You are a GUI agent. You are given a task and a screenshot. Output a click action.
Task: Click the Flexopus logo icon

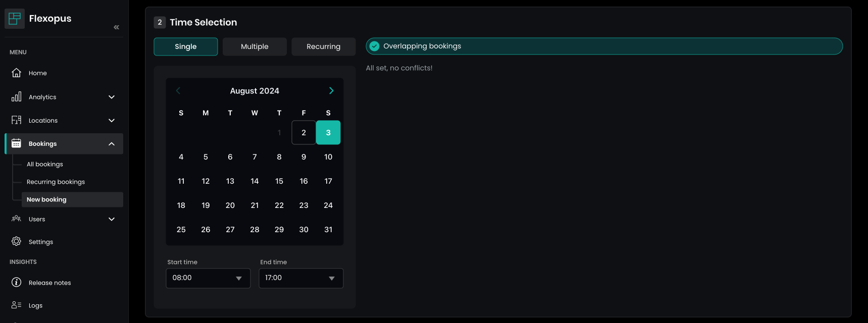pos(15,19)
